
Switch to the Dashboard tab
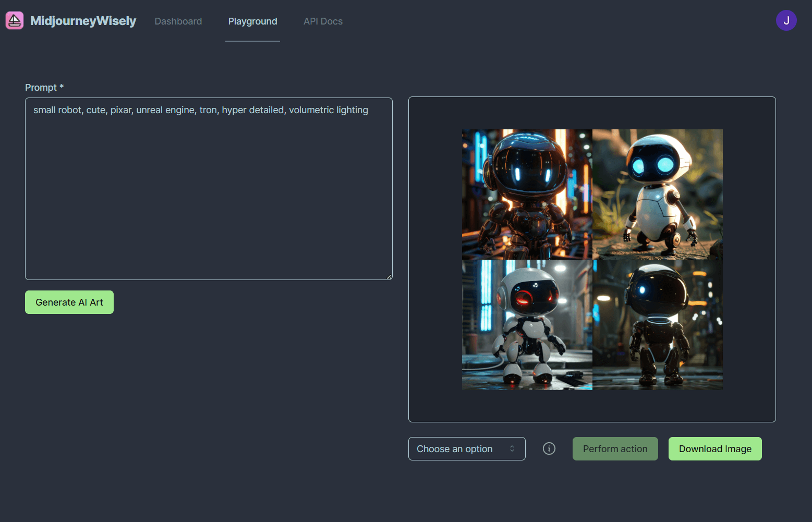pyautogui.click(x=178, y=21)
